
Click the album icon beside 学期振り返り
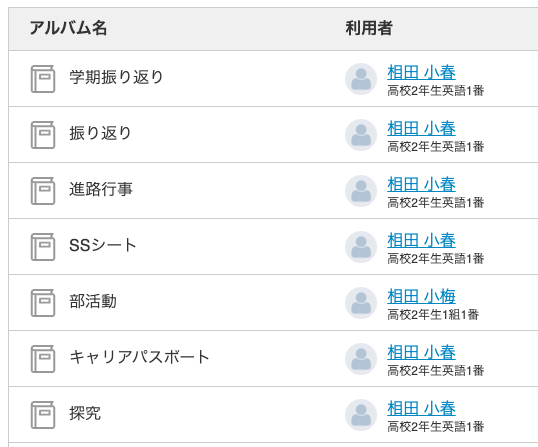(43, 79)
